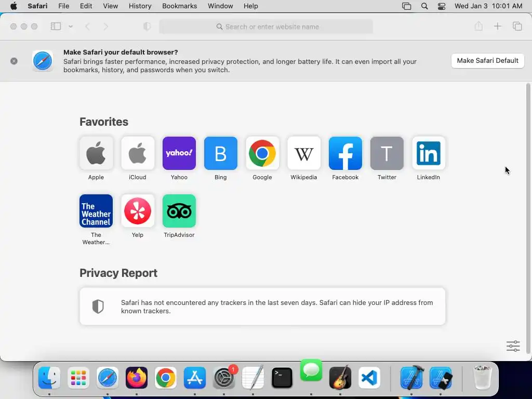Open start page customization settings
Image resolution: width=532 pixels, height=399 pixels.
pyautogui.click(x=513, y=346)
